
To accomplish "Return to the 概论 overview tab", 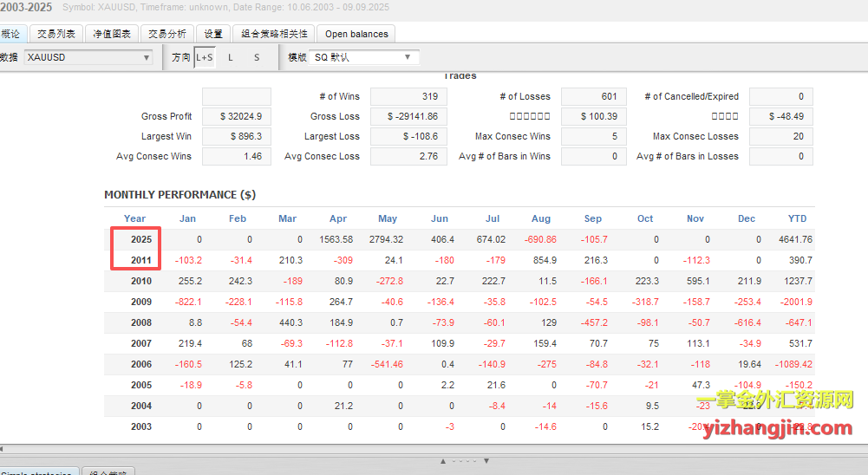I will tap(10, 34).
